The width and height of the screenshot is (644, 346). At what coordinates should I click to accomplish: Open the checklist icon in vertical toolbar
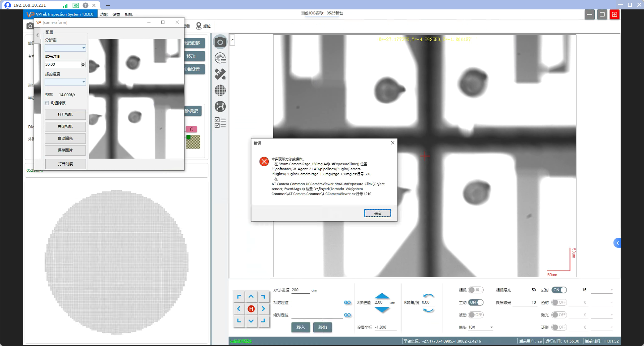click(x=220, y=123)
